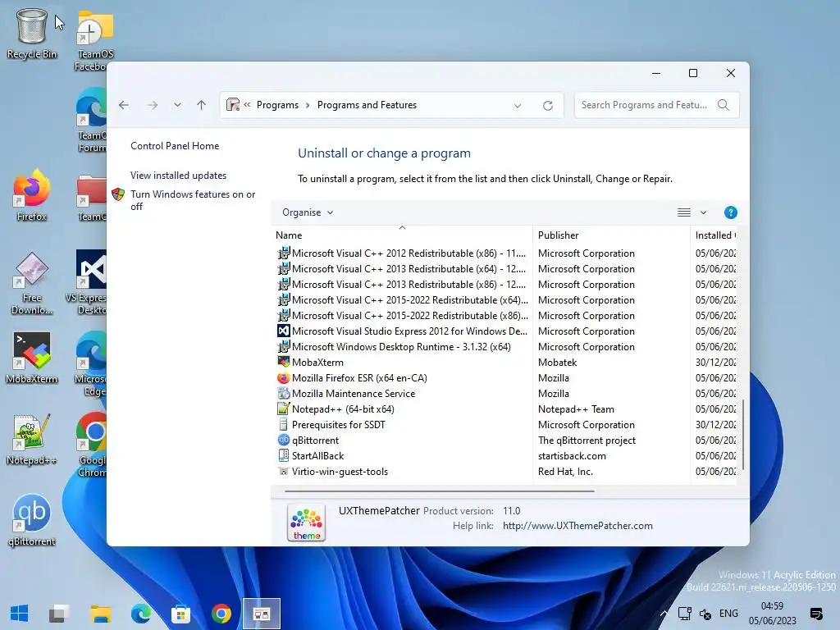Open File Explorer from the taskbar

pyautogui.click(x=101, y=614)
